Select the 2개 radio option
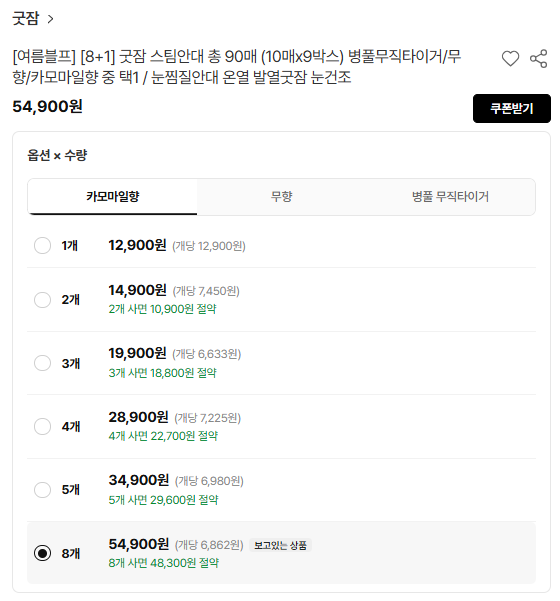Viewport: 560px width, 601px height. (43, 299)
